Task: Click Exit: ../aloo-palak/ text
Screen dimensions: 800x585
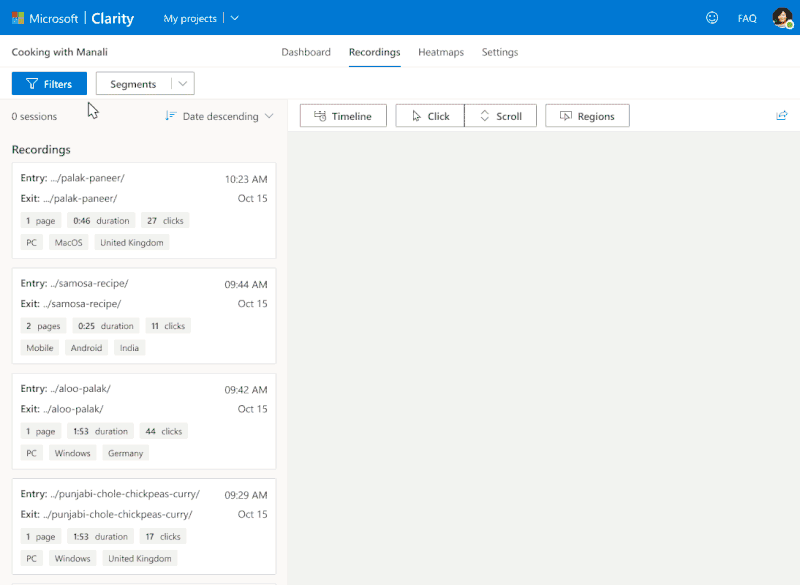Action: pos(62,409)
